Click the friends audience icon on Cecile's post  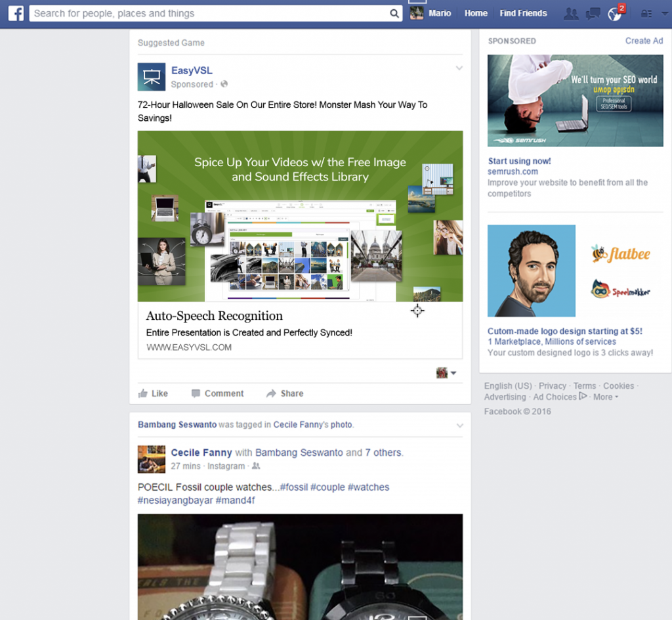pyautogui.click(x=256, y=466)
